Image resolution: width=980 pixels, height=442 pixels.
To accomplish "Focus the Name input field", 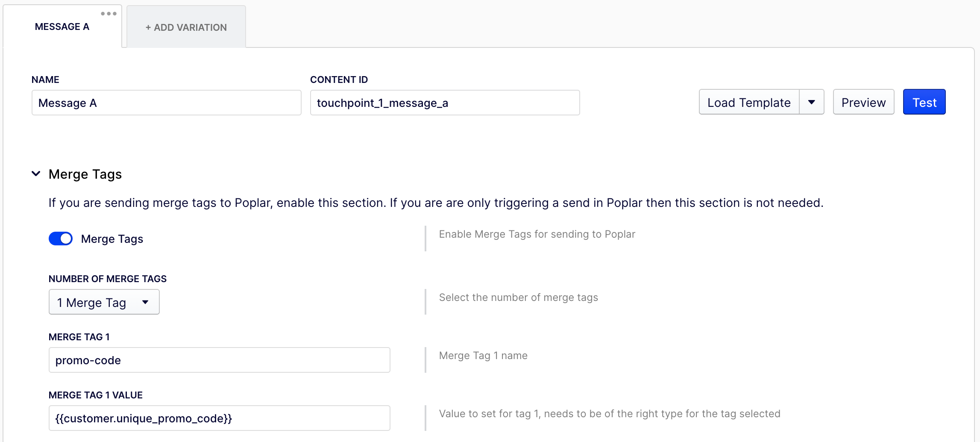I will coord(166,103).
